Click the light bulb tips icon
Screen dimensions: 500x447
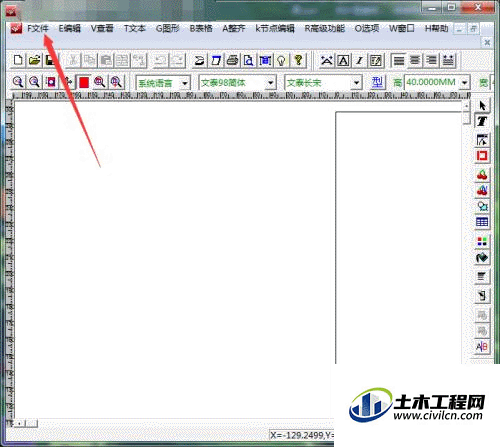(282, 61)
